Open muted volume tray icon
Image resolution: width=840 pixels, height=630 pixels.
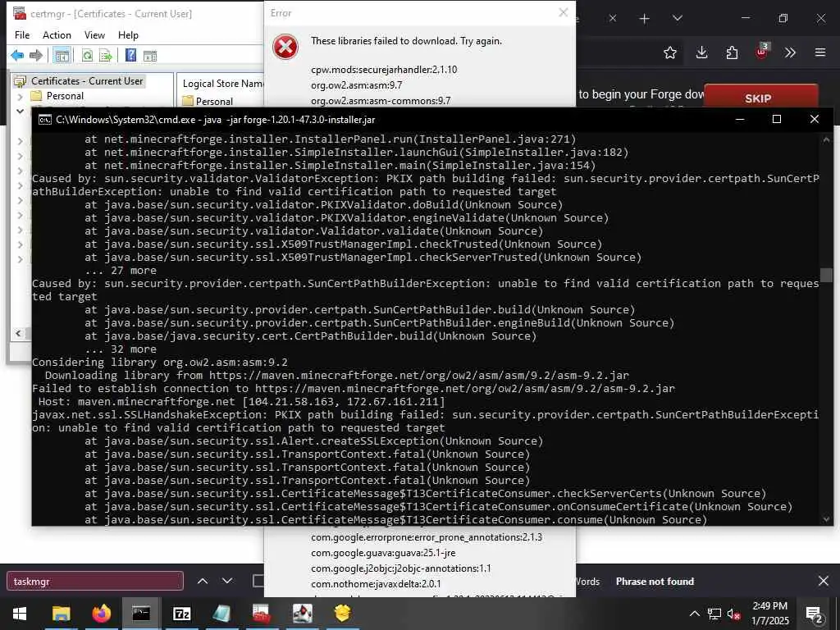point(733,614)
